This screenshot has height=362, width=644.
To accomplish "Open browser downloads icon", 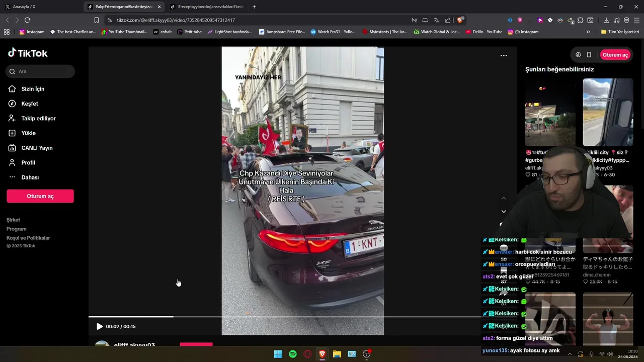I will pos(606,20).
